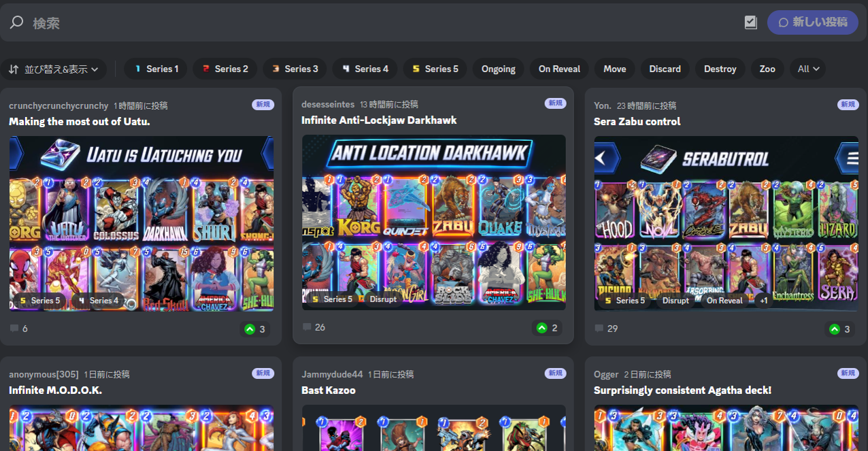Open post 'Making the most out of Uatu.'
This screenshot has height=451, width=868.
[80, 122]
